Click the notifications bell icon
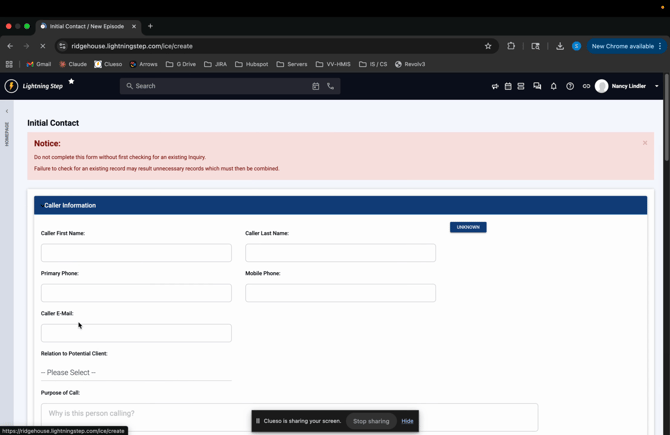Image resolution: width=670 pixels, height=435 pixels. pos(554,87)
